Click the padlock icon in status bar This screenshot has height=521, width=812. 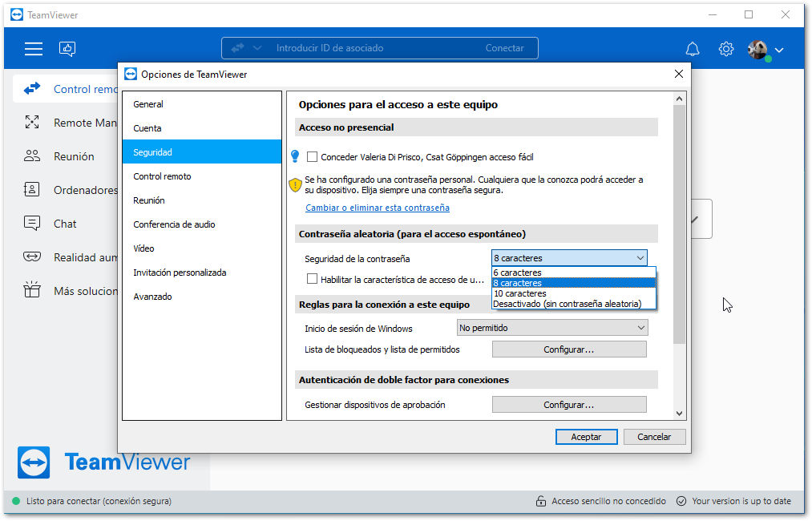point(540,501)
